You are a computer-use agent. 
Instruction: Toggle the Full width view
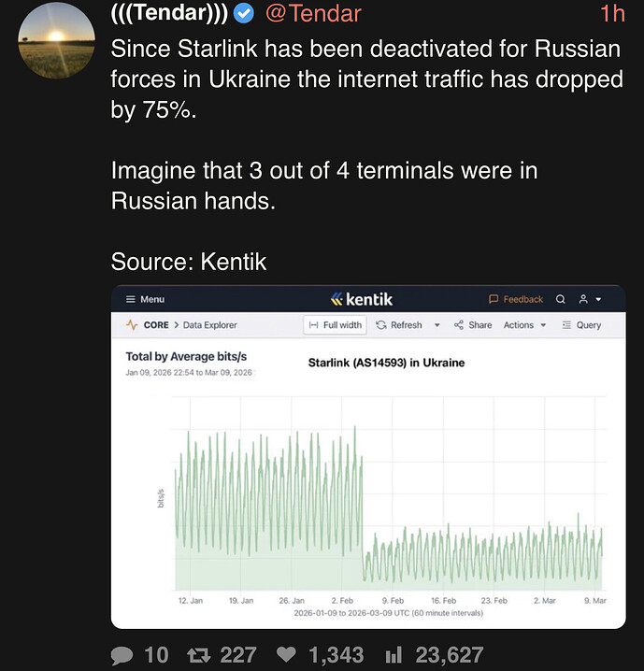pyautogui.click(x=336, y=325)
